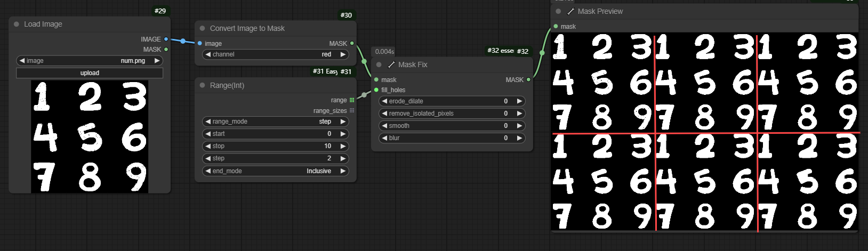Change end_mode Inclusive with right arrow

pos(343,171)
